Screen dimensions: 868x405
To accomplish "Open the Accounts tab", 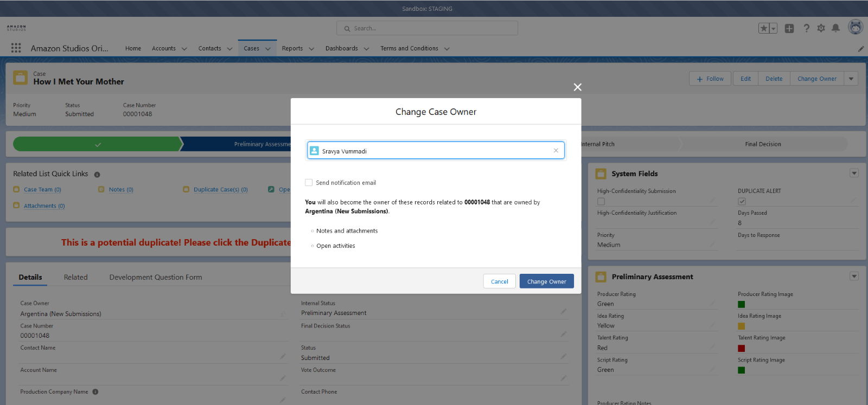I will coord(164,48).
